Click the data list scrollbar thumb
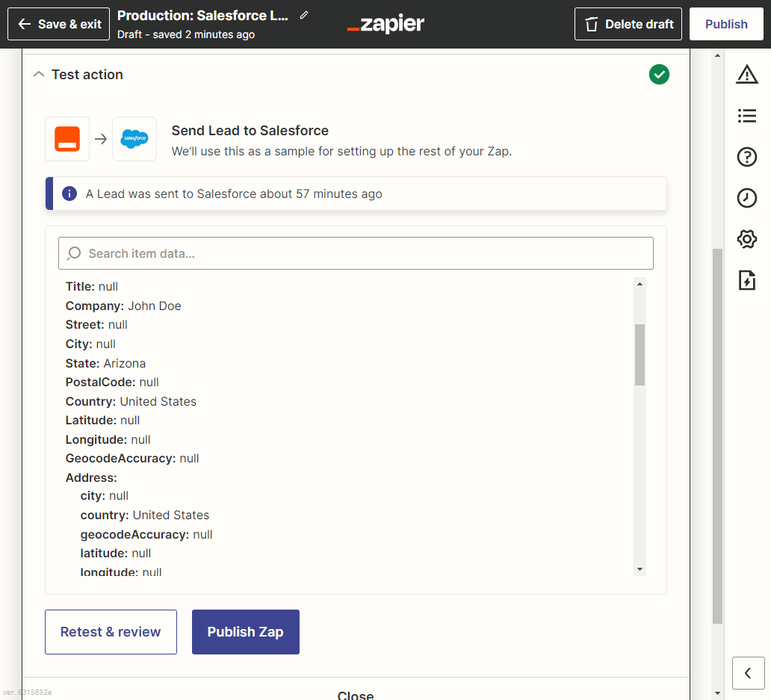This screenshot has width=771, height=700. [640, 354]
